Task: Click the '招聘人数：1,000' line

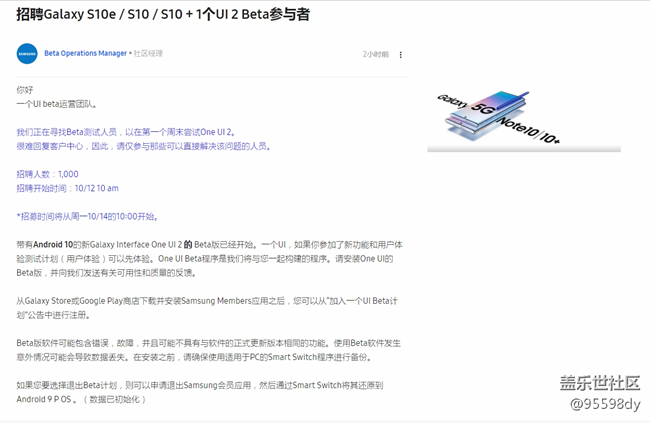Action: pyautogui.click(x=47, y=174)
